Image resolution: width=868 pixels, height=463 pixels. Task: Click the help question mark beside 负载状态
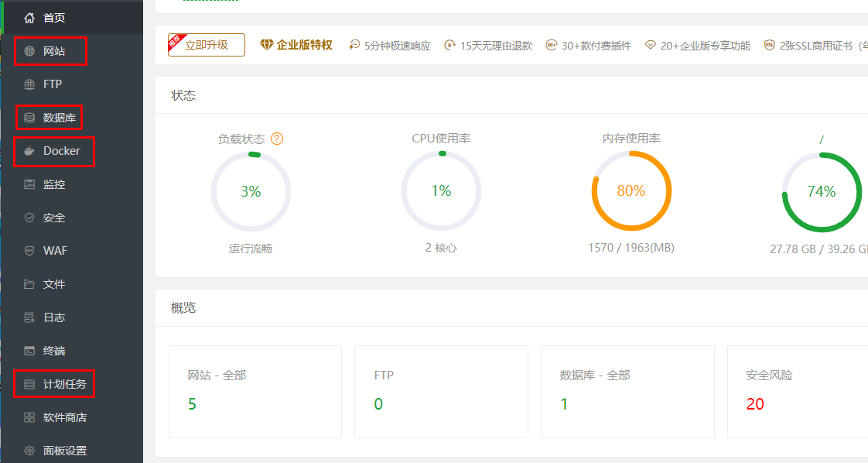(279, 139)
